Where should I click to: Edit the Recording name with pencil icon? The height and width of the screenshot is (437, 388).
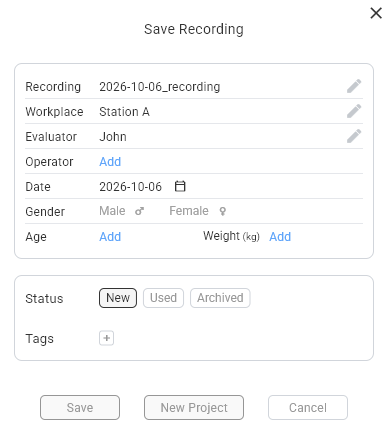[x=354, y=86]
